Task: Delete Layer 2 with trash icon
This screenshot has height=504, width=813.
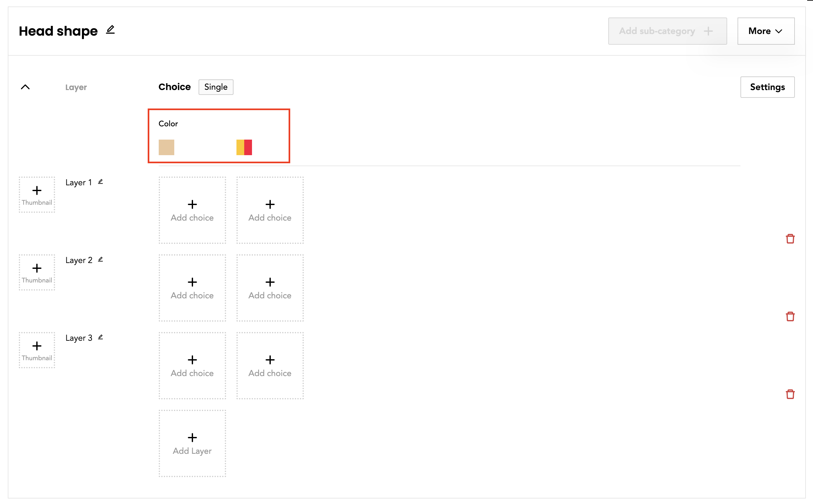Action: pos(790,316)
